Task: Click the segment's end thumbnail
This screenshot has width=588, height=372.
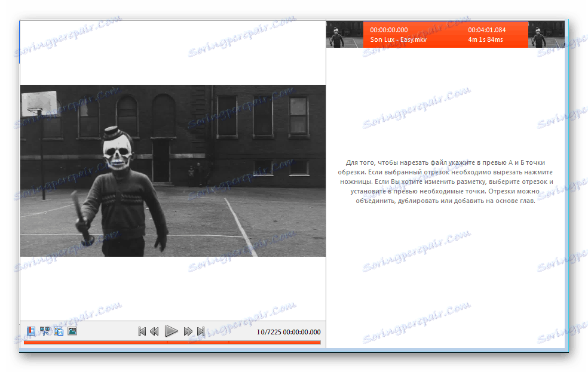Action: click(x=546, y=35)
